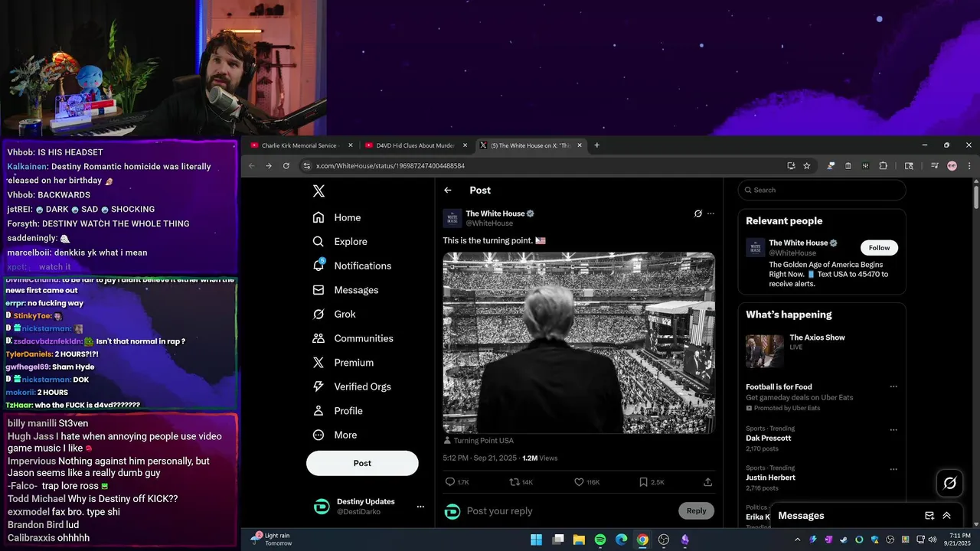Click the taskbar volume icon

(x=931, y=540)
